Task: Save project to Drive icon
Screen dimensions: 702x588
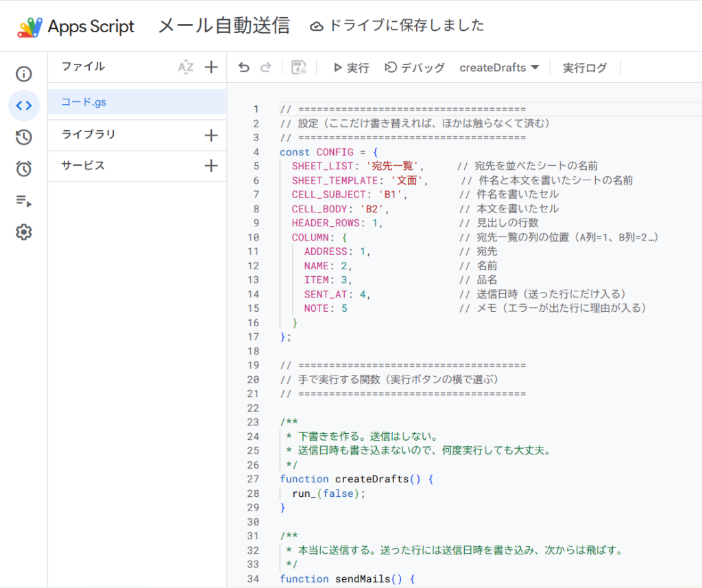Action: click(299, 68)
